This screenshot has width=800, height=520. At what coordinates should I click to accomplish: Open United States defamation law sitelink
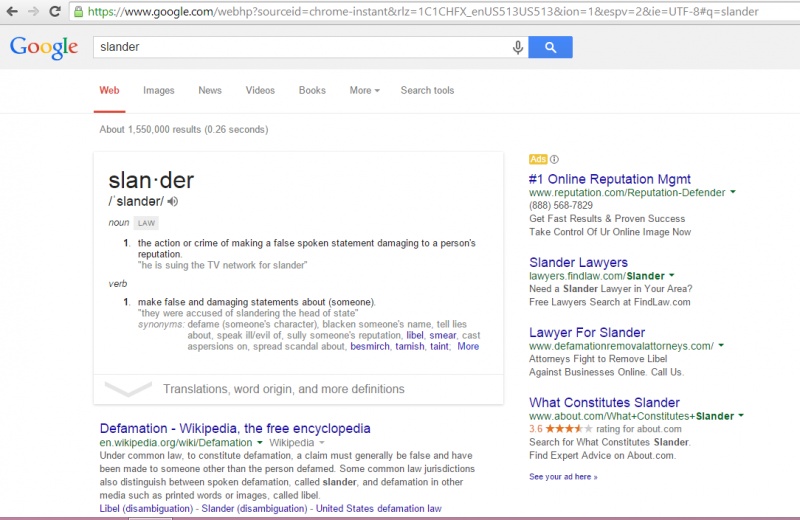coord(379,508)
